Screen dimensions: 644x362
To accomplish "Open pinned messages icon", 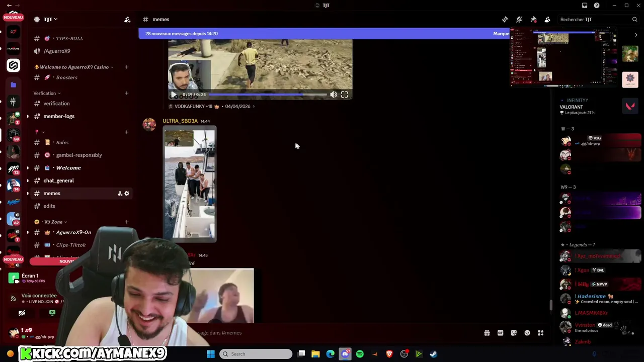I will point(533,20).
